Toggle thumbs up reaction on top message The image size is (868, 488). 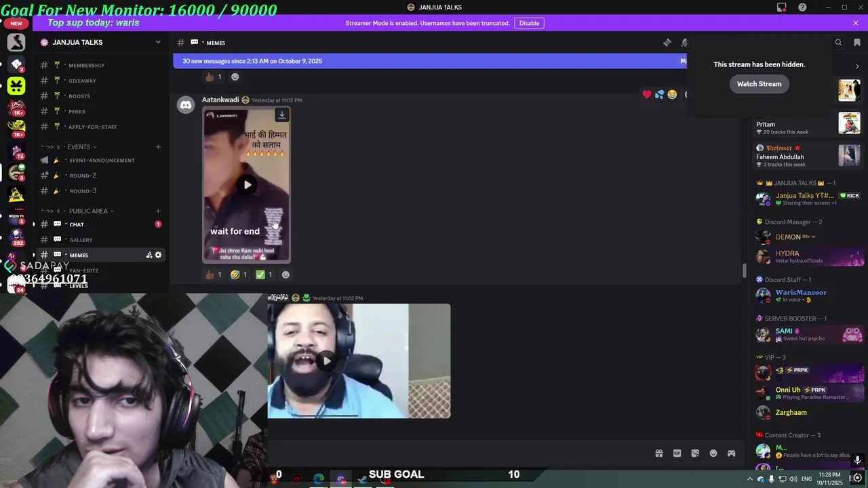pyautogui.click(x=214, y=77)
